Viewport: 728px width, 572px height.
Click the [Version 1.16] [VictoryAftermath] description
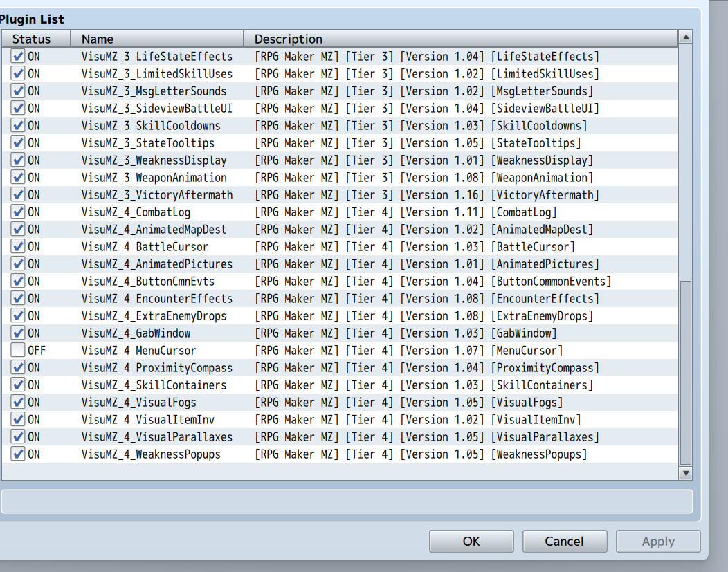[x=500, y=195]
